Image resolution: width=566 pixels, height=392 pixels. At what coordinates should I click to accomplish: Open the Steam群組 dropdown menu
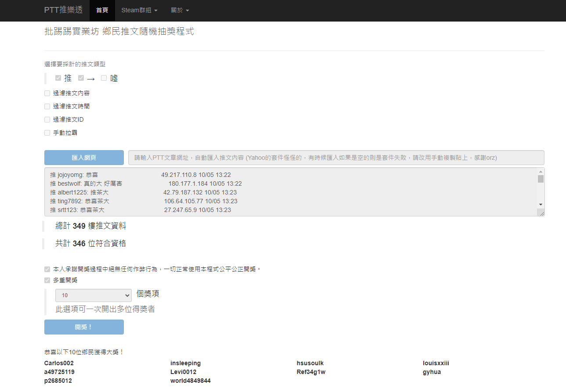[139, 10]
